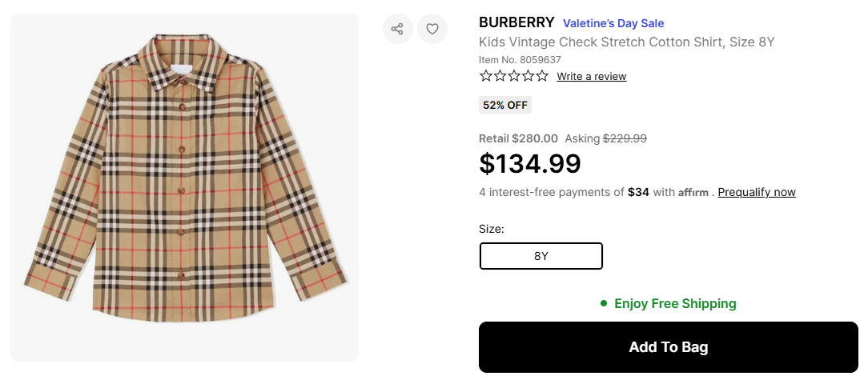This screenshot has height=384, width=868.
Task: Add shirt to wishlist with heart icon
Action: pos(432,30)
